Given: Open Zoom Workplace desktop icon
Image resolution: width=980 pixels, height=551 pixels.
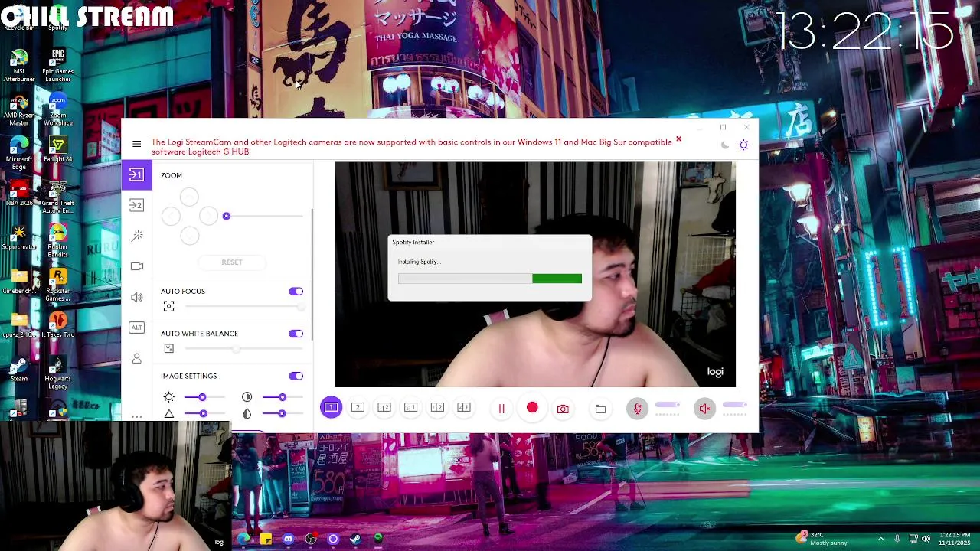Looking at the screenshot, I should coord(57,110).
